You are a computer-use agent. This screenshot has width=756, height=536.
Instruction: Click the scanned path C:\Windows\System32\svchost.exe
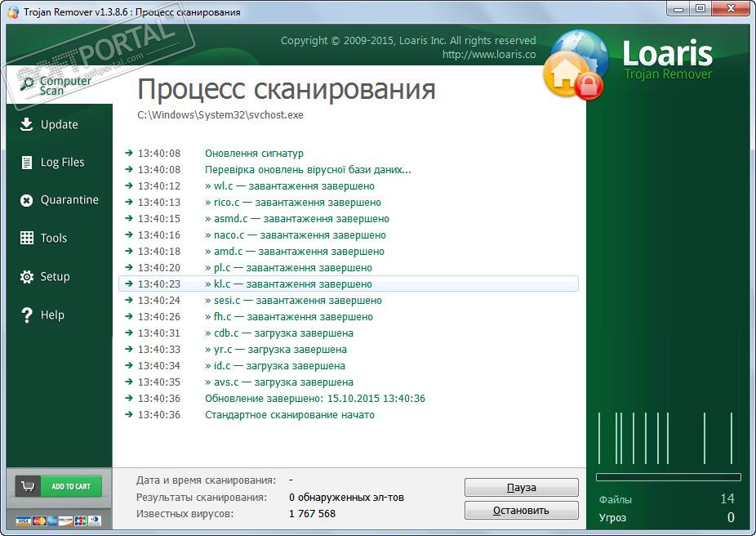click(x=220, y=115)
